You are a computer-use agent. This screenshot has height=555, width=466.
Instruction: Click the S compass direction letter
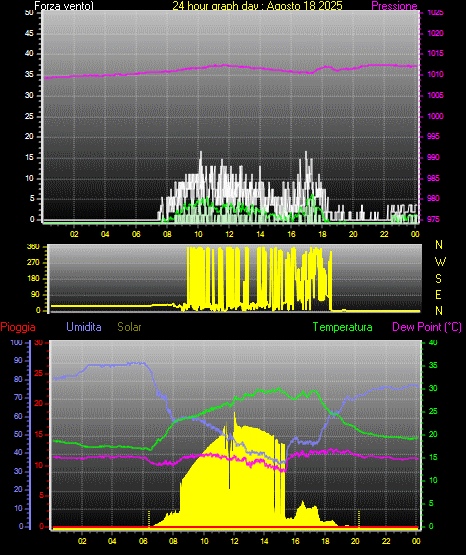pos(438,279)
